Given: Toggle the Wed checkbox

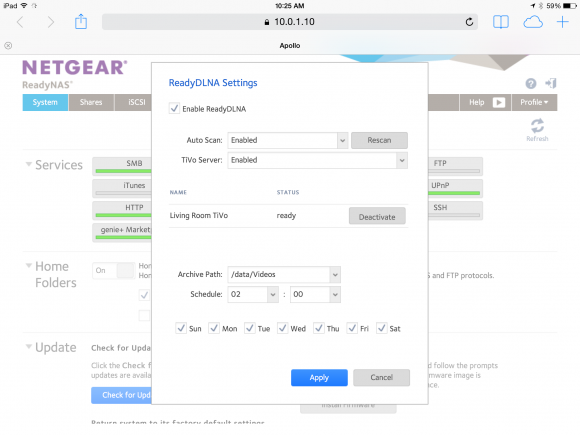Looking at the screenshot, I should tap(283, 328).
